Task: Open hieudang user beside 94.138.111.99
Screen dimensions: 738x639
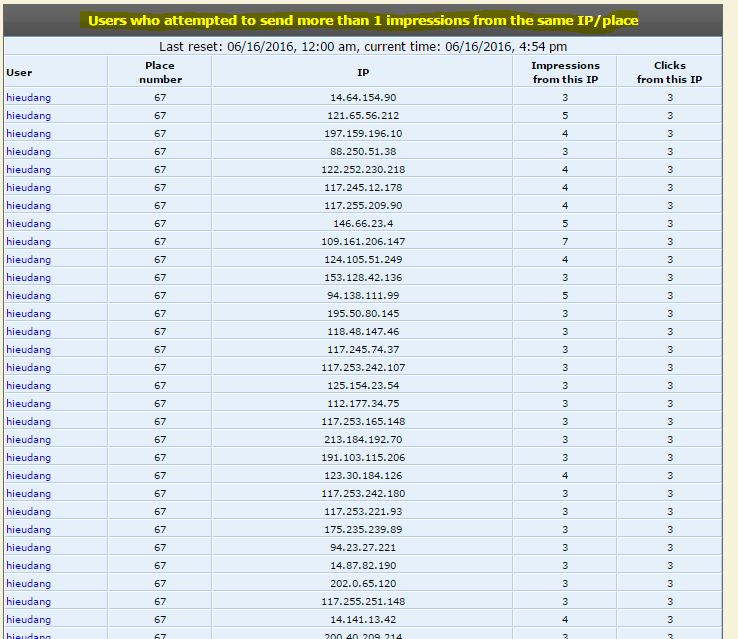Action: (28, 296)
